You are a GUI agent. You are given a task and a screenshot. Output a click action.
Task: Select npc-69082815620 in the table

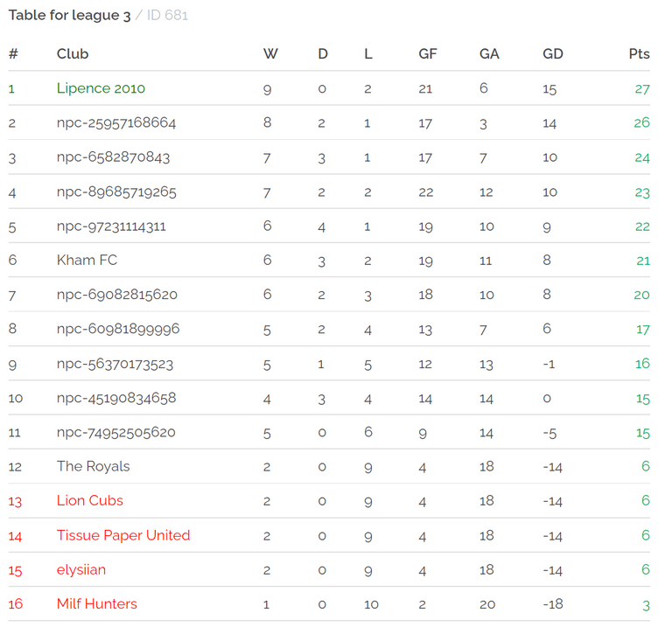click(x=116, y=295)
